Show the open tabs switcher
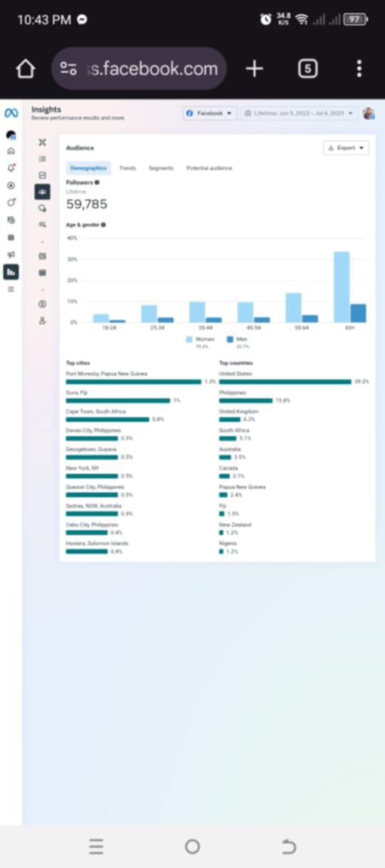Viewport: 385px width, 868px height. coord(307,68)
